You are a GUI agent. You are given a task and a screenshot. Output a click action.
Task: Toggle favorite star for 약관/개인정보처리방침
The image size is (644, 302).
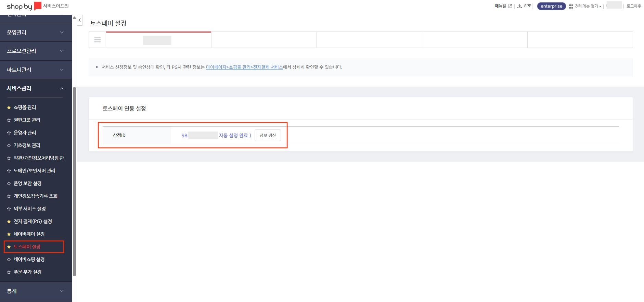point(9,158)
